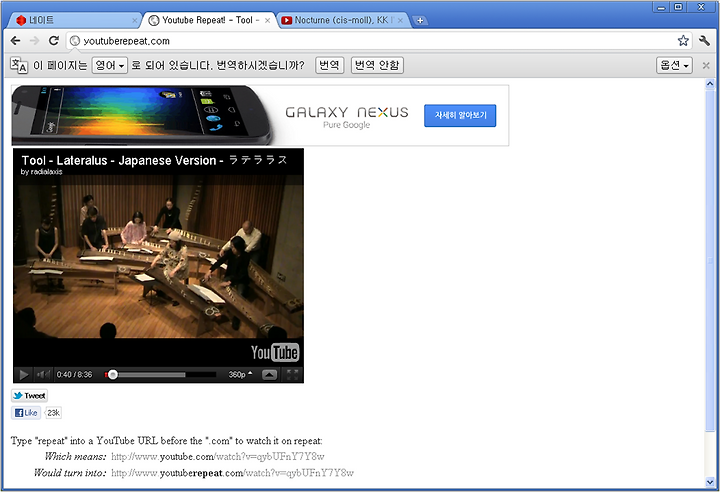720x492 pixels.
Task: Play the video with the play button
Action: (x=23, y=374)
